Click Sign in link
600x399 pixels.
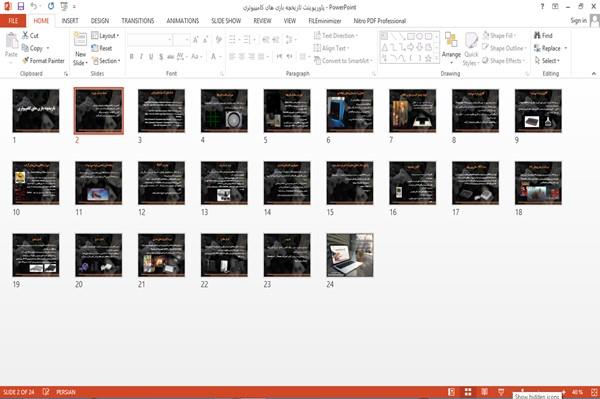click(578, 20)
